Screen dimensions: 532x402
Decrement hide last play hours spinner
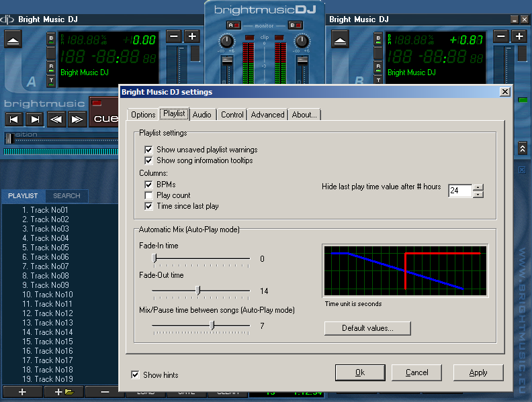pyautogui.click(x=478, y=194)
